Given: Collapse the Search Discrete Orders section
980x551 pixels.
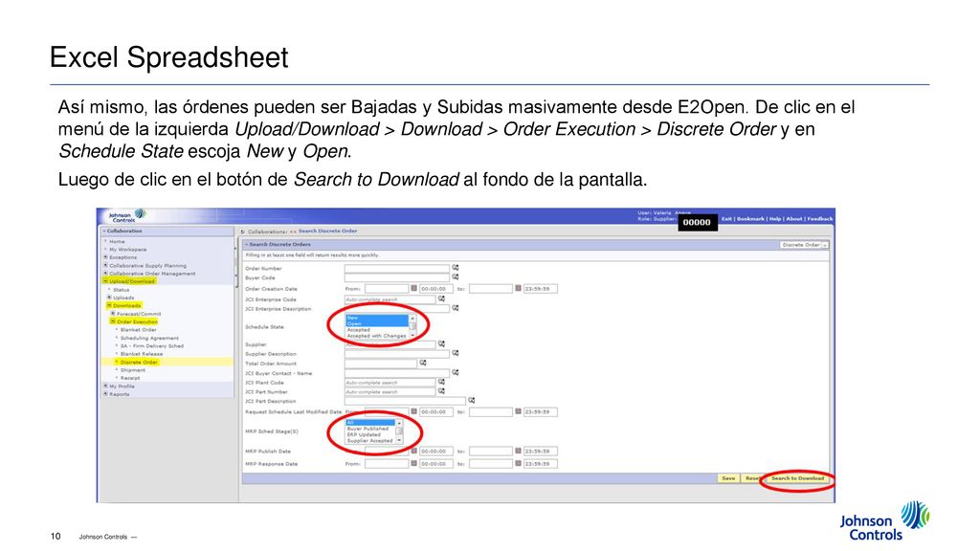Looking at the screenshot, I should pos(247,244).
